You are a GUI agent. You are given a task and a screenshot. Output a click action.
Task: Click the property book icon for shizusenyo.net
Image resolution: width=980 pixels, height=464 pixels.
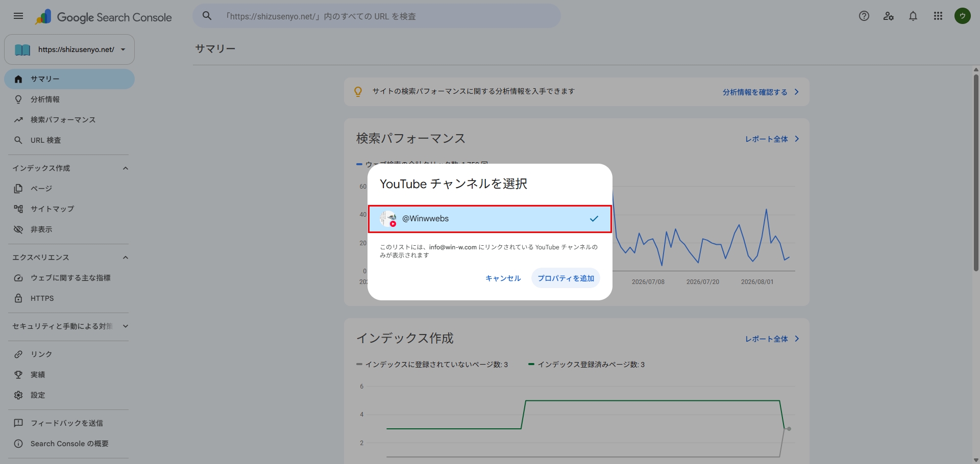22,49
